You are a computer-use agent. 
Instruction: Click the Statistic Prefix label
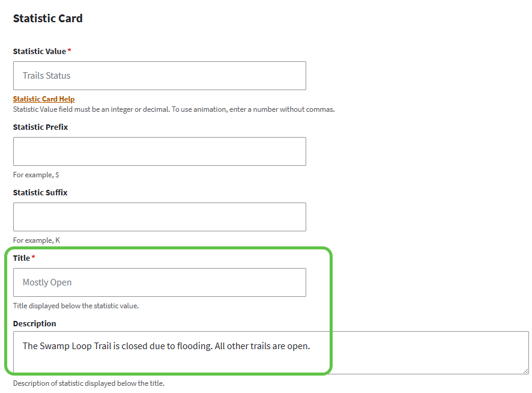pos(40,127)
